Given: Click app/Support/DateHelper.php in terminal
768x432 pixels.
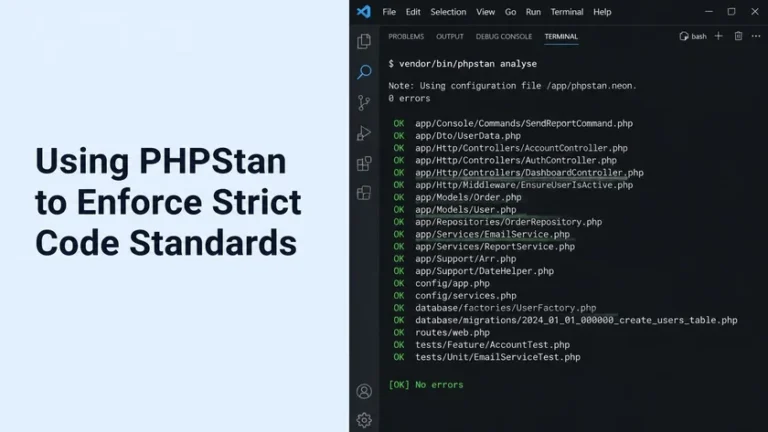Looking at the screenshot, I should [x=484, y=271].
